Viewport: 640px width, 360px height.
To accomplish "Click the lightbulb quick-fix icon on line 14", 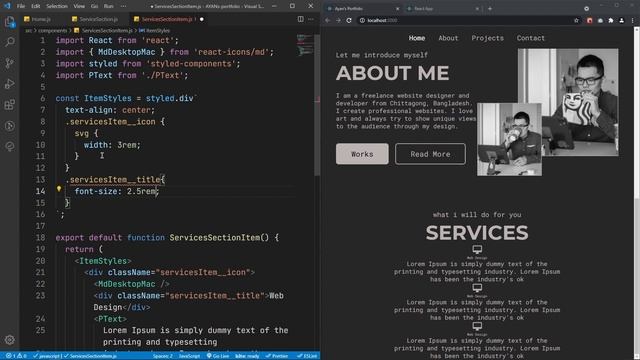I will (59, 189).
